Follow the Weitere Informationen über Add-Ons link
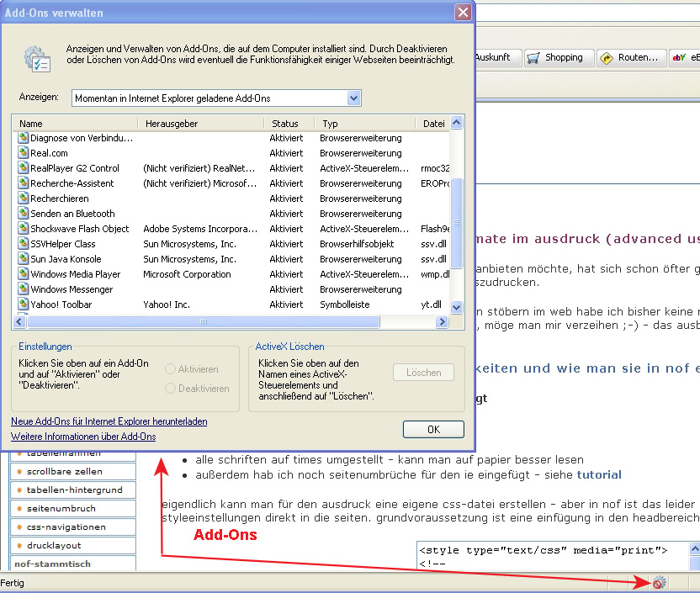Screen dimensions: 700x593 83,437
